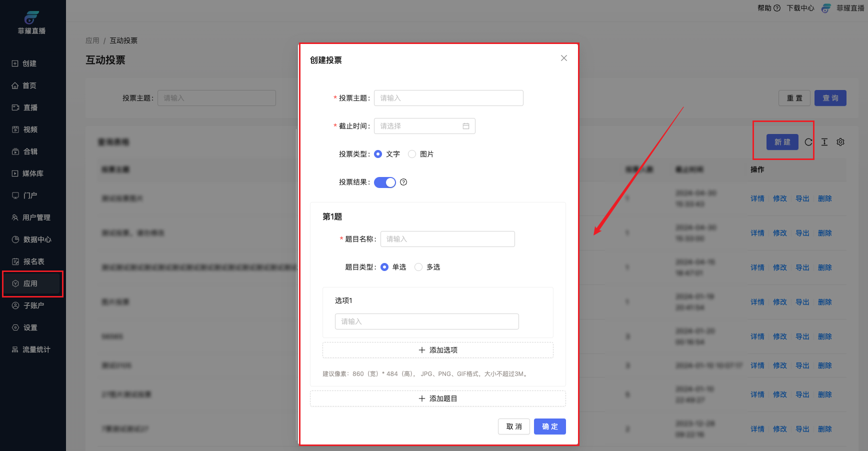Click the refresh icon beside 新建 button
The height and width of the screenshot is (451, 868).
(x=808, y=142)
